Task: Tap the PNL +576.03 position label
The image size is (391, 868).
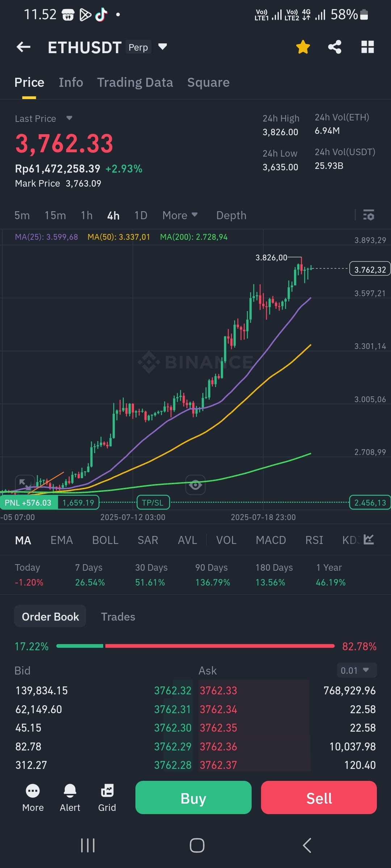Action: point(28,503)
